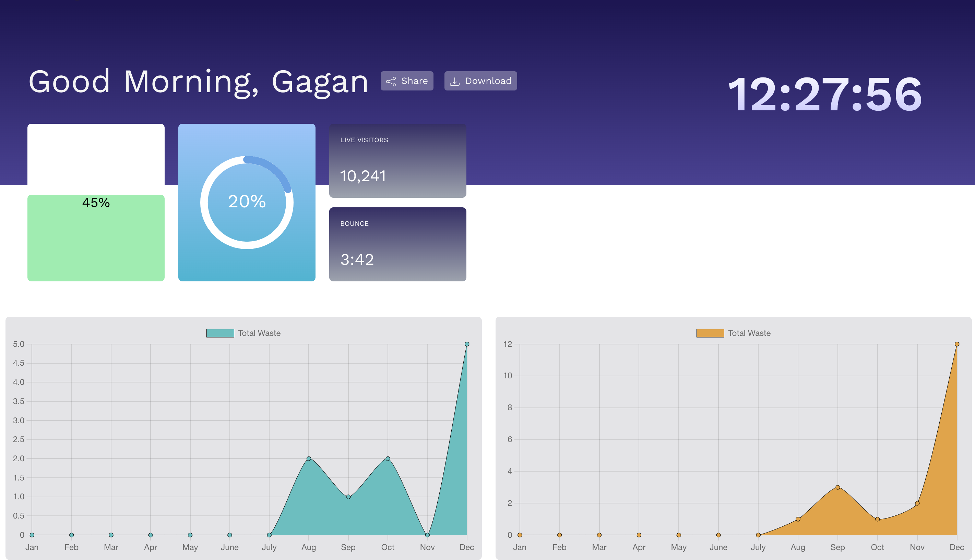This screenshot has height=560, width=975.
Task: Click the green 45% progress card
Action: 96,238
